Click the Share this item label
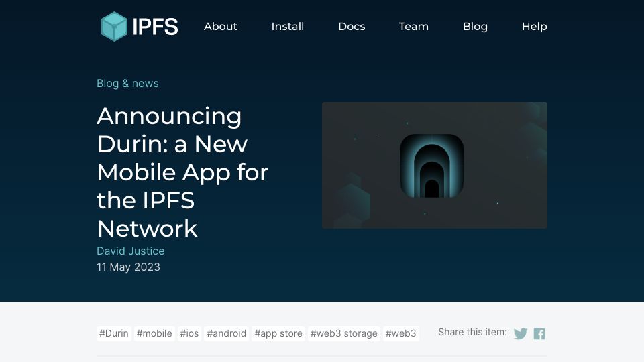The height and width of the screenshot is (362, 644). coord(473,332)
